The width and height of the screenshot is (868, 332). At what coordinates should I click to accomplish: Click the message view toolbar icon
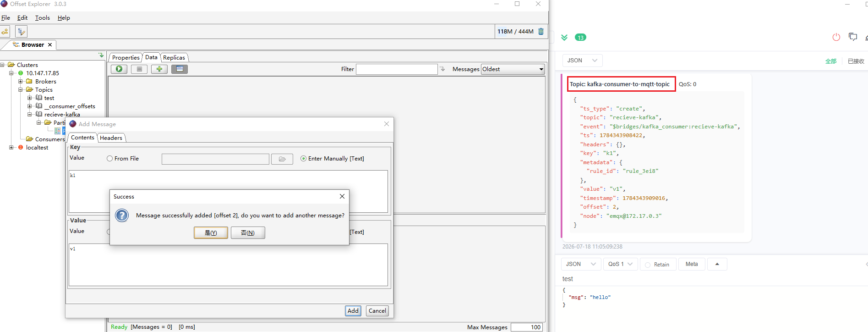click(180, 69)
